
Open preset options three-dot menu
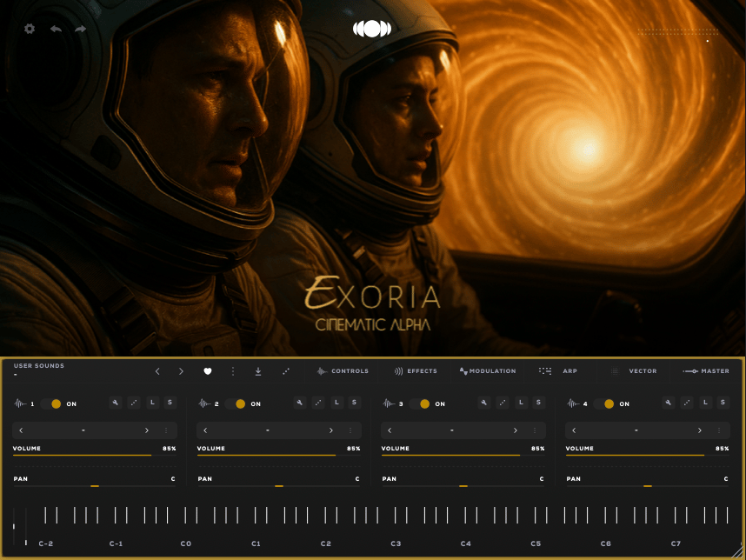233,371
